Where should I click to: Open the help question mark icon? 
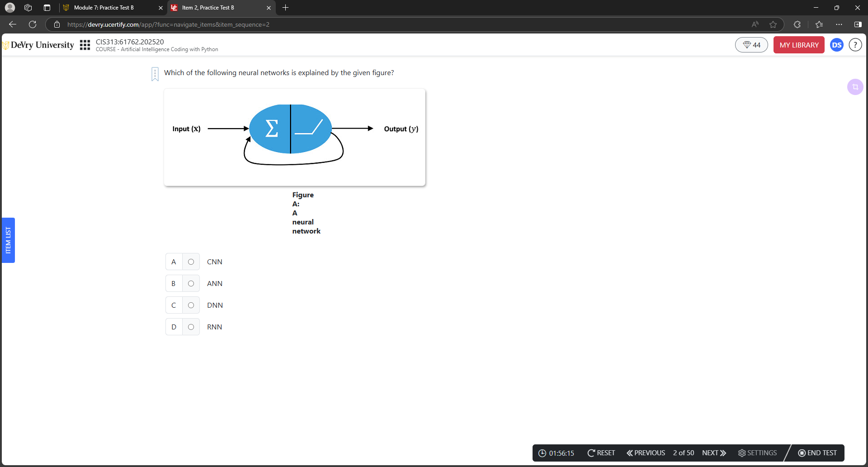click(x=855, y=45)
